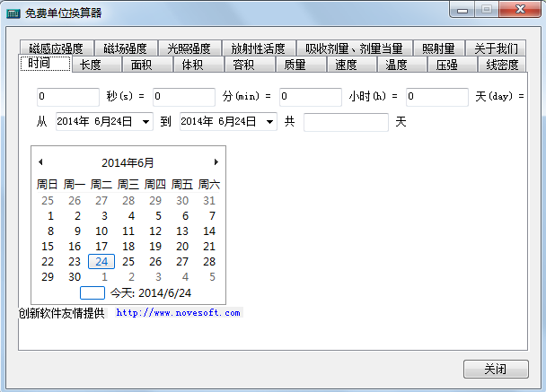Click today's date 今天: 2014/6/24
This screenshot has width=546, height=392.
[150, 292]
